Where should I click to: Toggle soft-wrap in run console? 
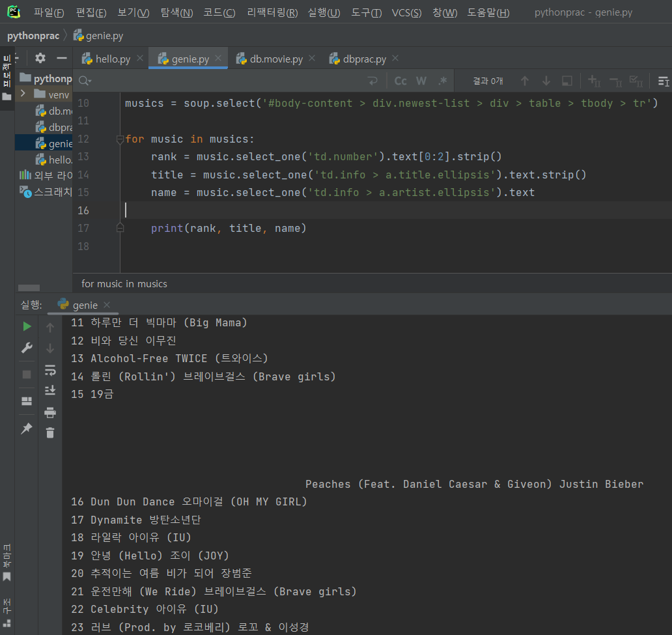click(50, 369)
